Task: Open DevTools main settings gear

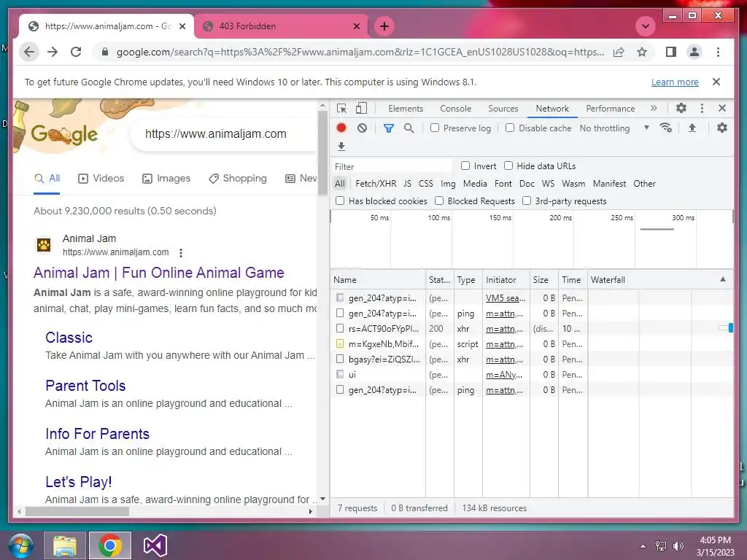Action: pos(681,109)
